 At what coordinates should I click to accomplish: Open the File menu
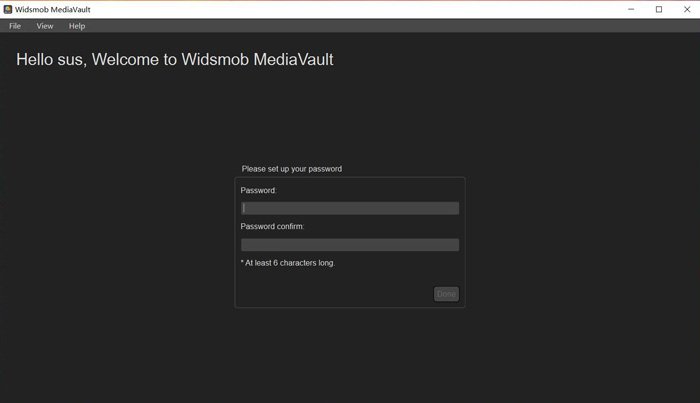15,26
